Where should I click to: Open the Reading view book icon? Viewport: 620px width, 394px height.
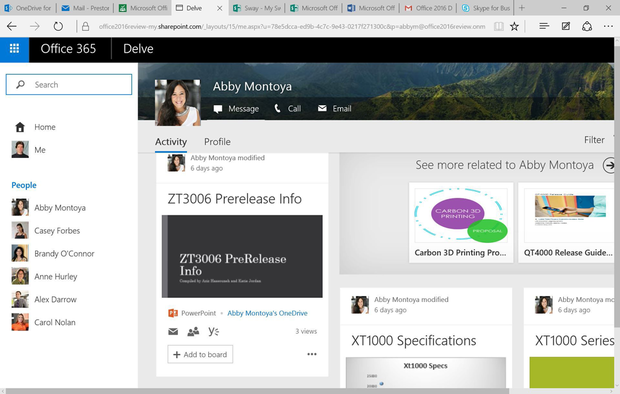[x=499, y=27]
